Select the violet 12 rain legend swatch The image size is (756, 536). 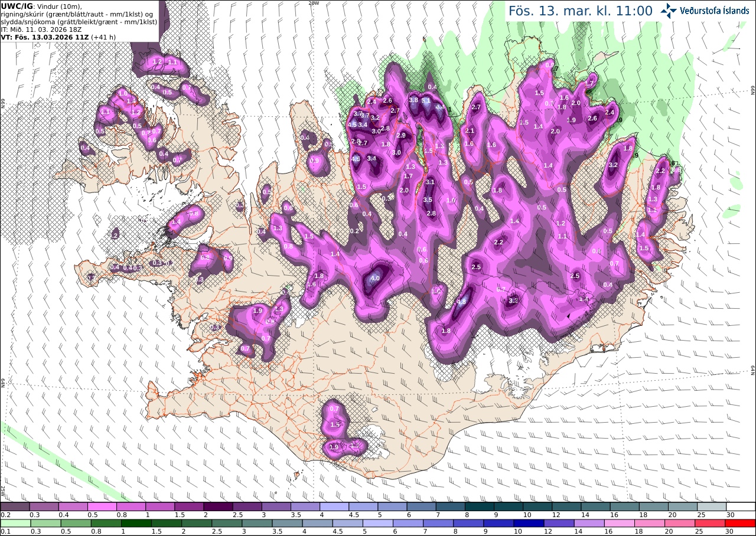[x=558, y=523]
